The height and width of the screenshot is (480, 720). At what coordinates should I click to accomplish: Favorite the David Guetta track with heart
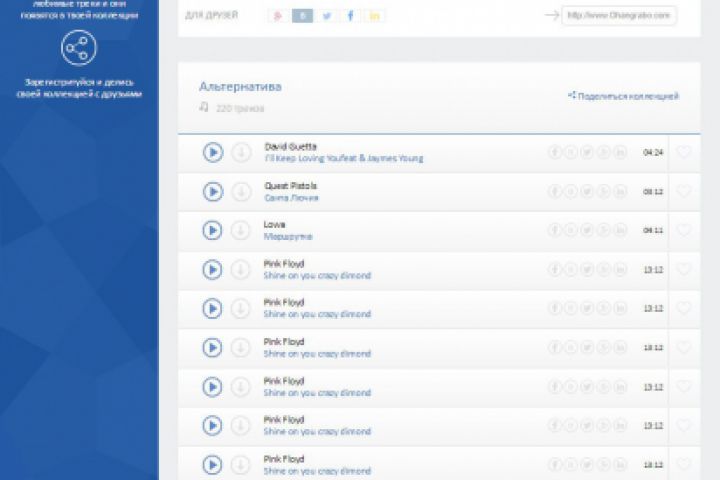point(684,152)
